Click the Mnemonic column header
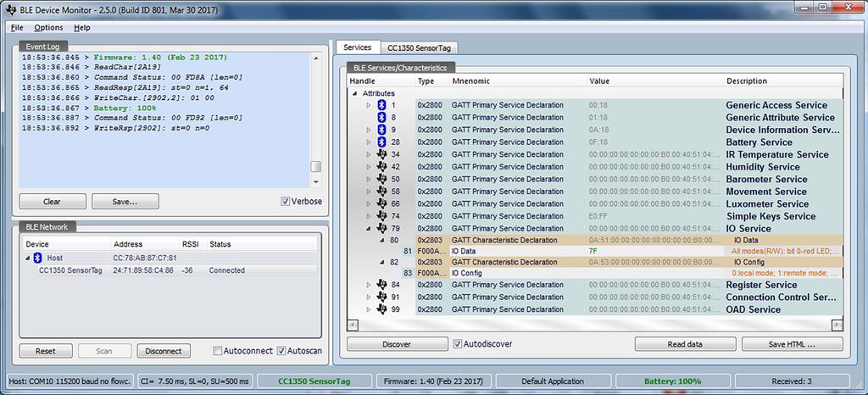 (518, 81)
